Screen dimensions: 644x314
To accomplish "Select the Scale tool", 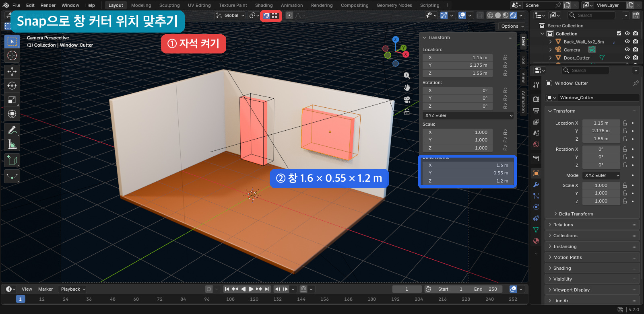I will tap(12, 100).
